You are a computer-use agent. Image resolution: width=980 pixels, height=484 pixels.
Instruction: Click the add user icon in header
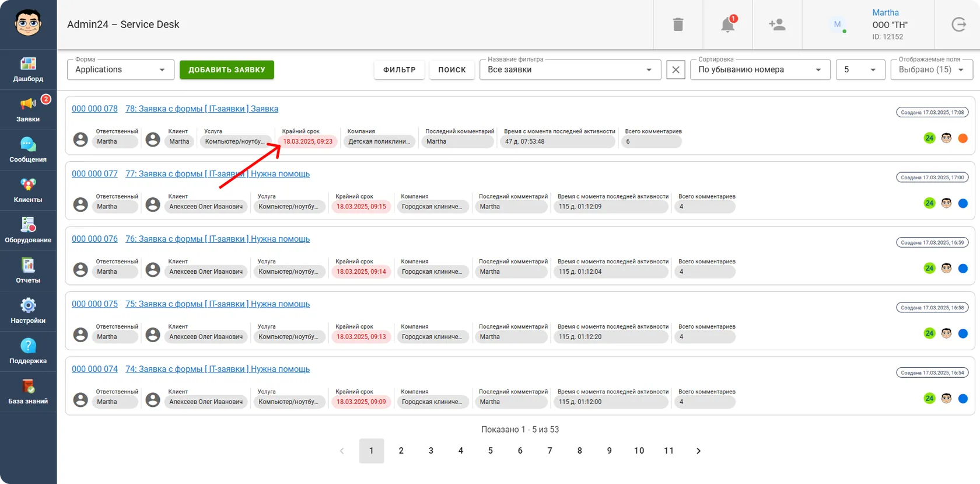(777, 25)
